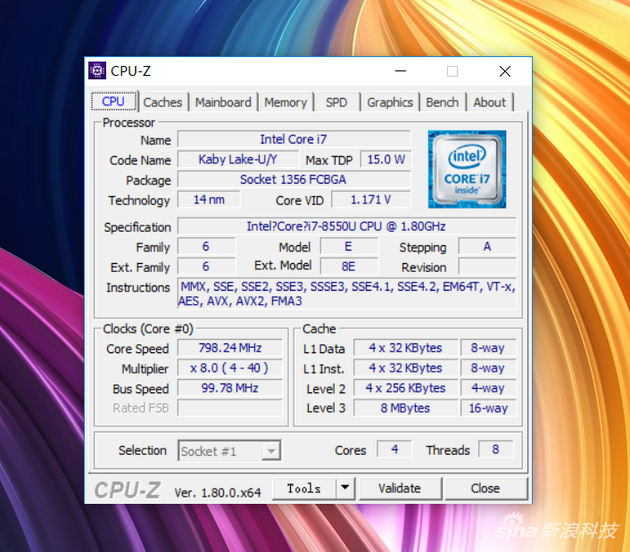Click the version text Ver. 1.80.0.x64
The width and height of the screenshot is (630, 552).
click(x=217, y=493)
